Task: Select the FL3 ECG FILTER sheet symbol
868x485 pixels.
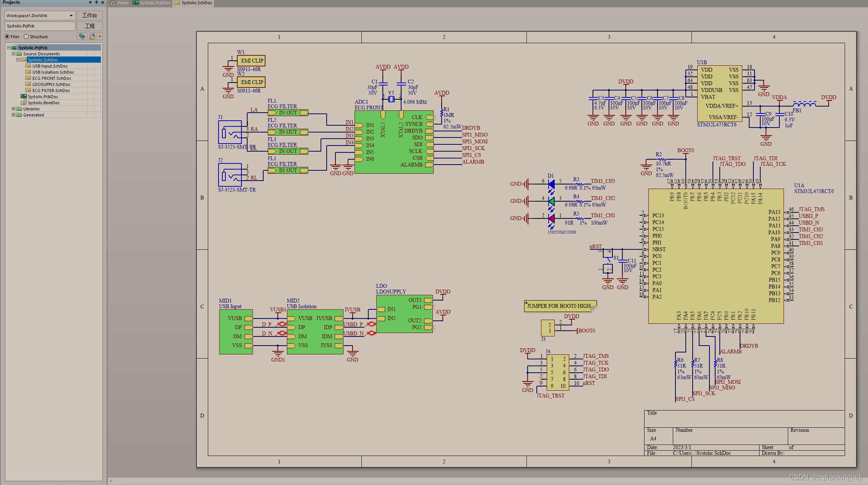Action: click(x=288, y=151)
